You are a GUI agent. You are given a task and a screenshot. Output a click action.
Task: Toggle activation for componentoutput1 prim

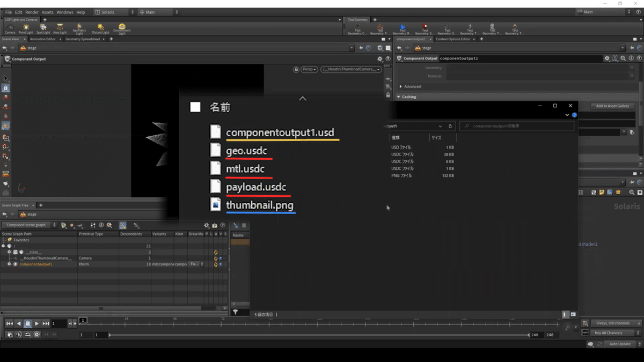point(216,264)
